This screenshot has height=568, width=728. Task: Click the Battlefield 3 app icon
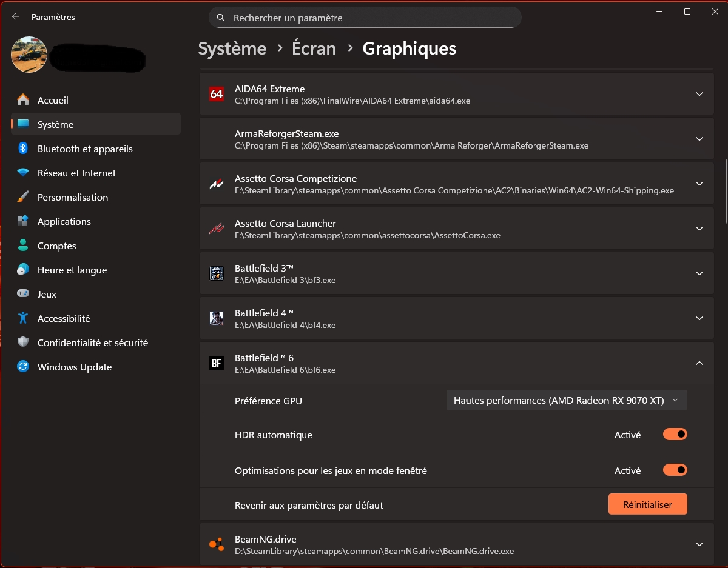point(217,273)
